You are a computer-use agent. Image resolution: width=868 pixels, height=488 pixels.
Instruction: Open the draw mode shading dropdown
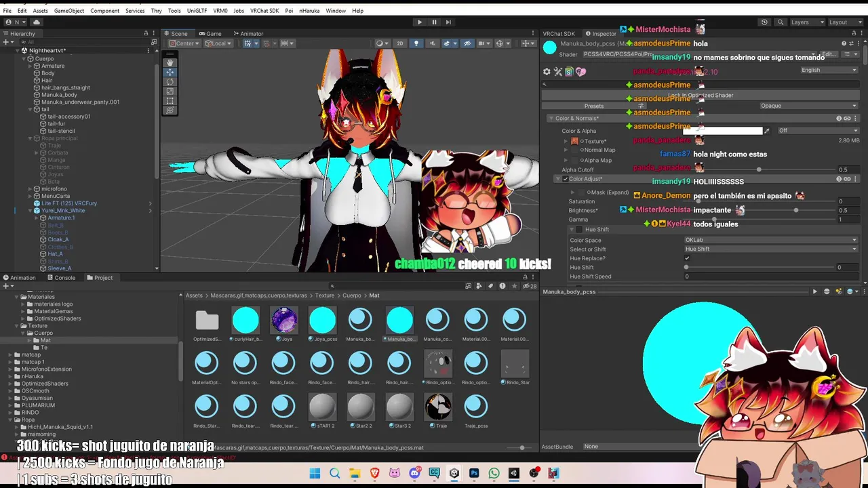pos(382,43)
